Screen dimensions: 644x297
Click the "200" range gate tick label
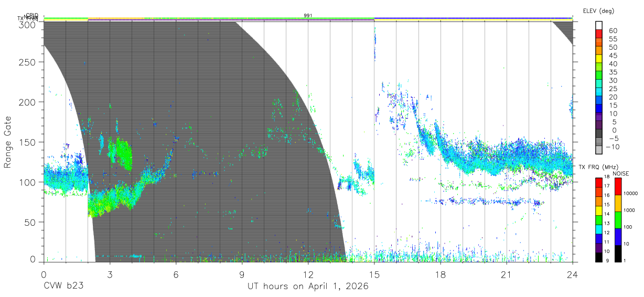pyautogui.click(x=27, y=102)
